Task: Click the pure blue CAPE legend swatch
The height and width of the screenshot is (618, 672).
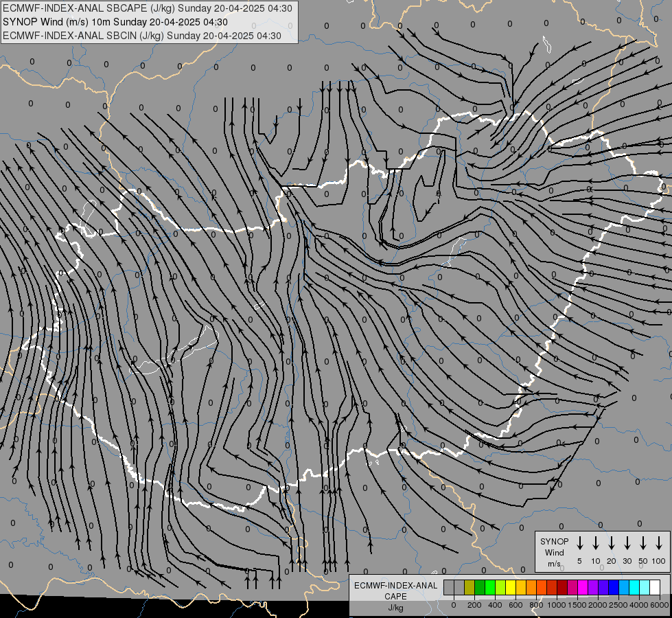Action: (614, 587)
